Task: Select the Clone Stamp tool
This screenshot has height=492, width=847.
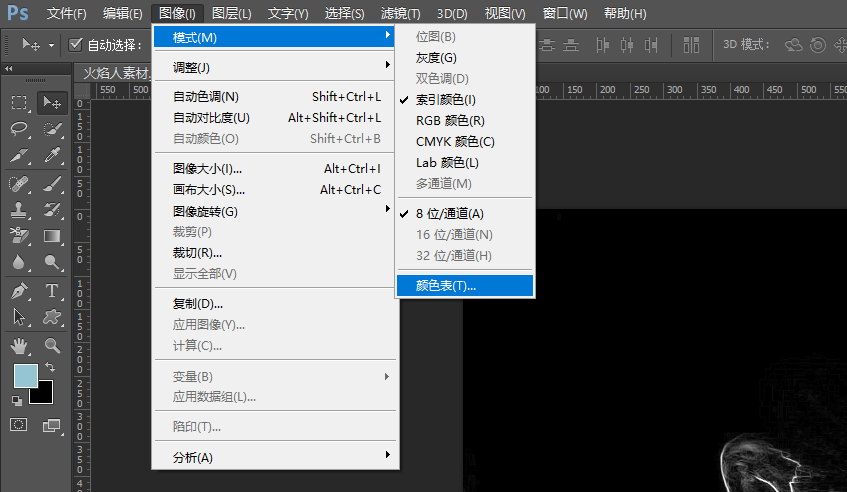Action: coord(19,210)
